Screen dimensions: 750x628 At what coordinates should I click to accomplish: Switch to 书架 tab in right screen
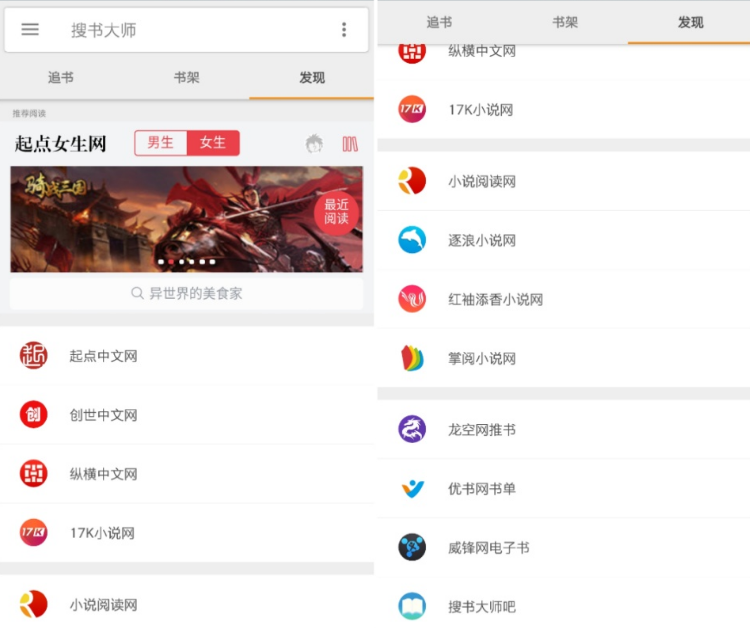click(565, 22)
